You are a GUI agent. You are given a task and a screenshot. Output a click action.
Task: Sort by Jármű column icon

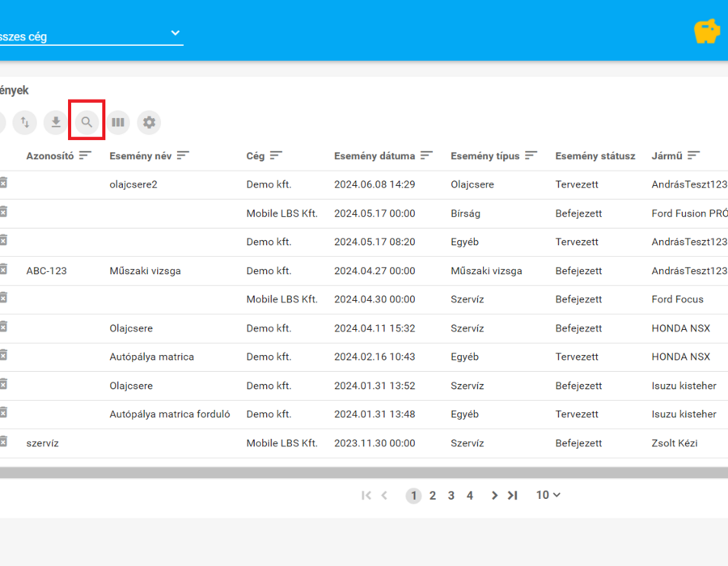[694, 155]
